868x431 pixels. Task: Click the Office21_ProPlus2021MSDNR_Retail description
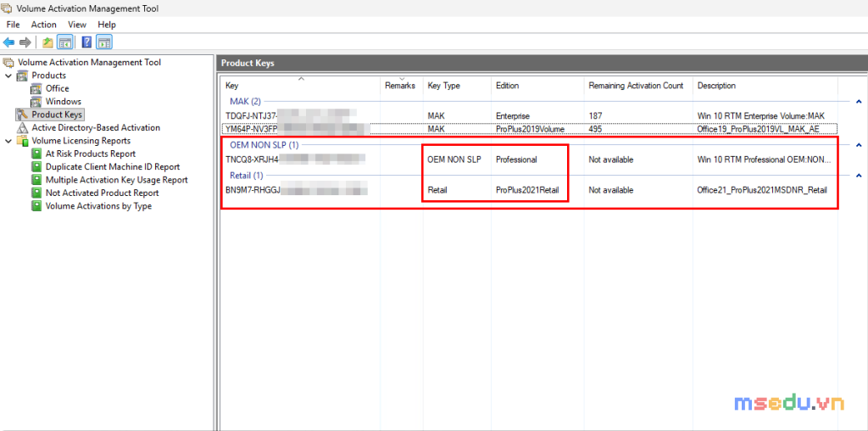coord(762,190)
